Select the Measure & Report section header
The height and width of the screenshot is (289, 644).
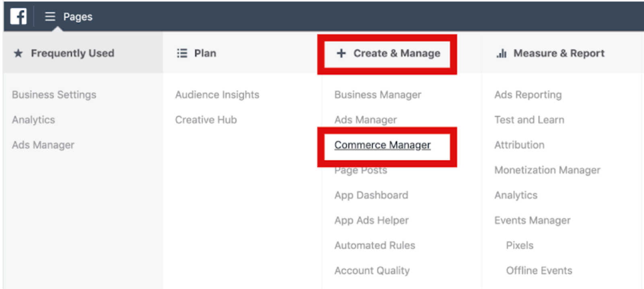(x=559, y=53)
